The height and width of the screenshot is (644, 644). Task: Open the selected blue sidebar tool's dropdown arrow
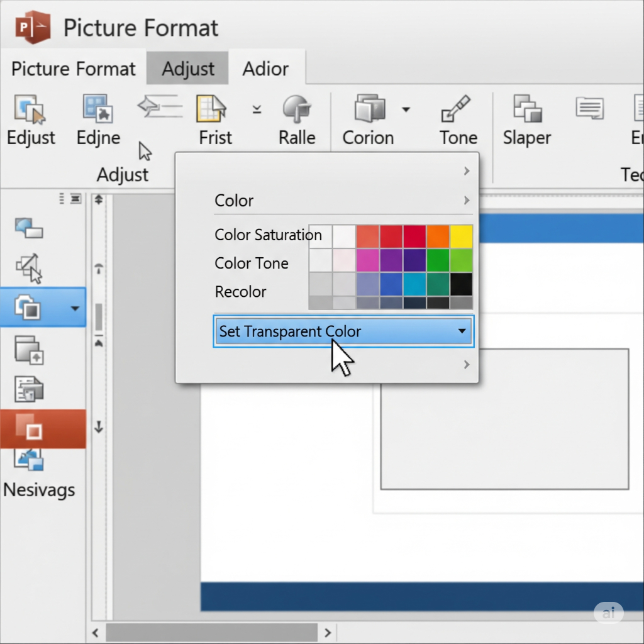coord(75,308)
